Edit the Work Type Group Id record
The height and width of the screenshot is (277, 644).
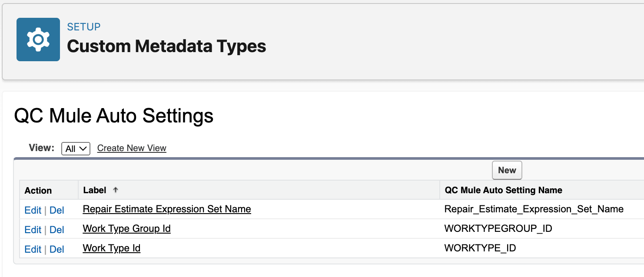coord(33,230)
